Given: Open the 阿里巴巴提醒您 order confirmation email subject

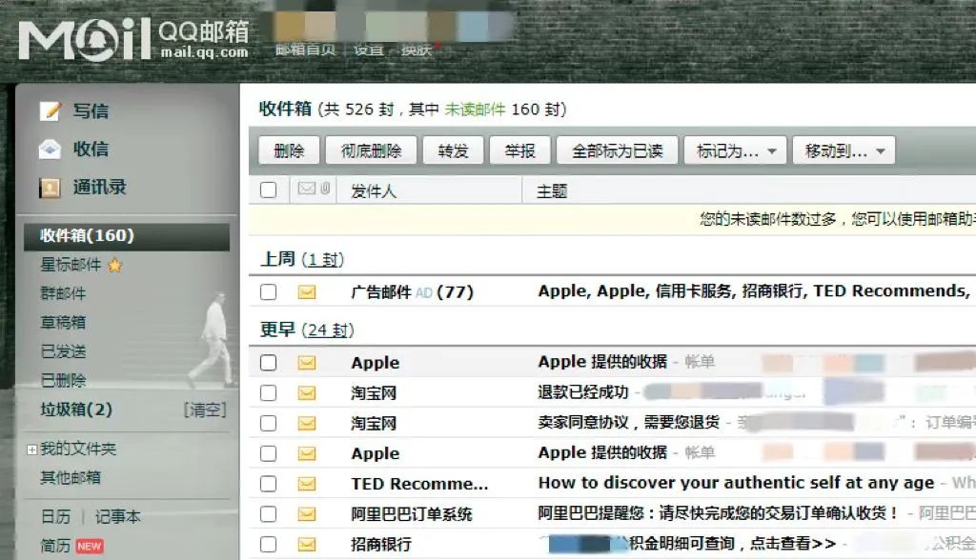Looking at the screenshot, I should coord(719,513).
